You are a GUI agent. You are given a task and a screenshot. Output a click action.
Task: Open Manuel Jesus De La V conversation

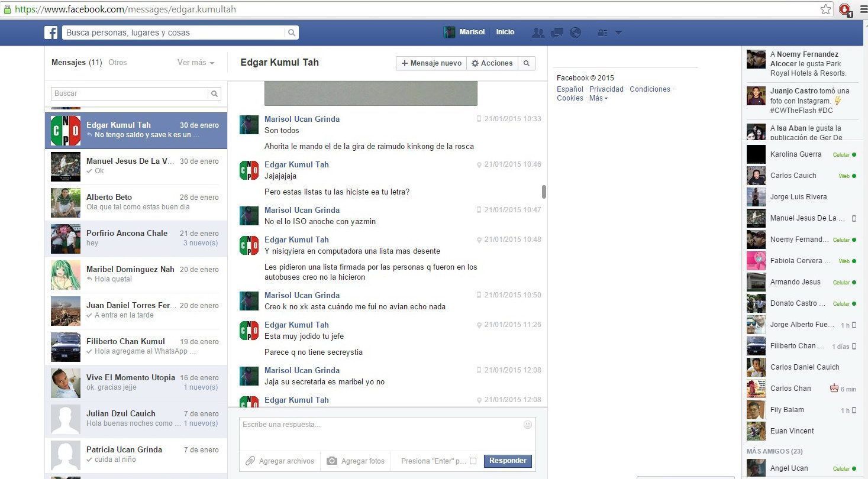click(x=136, y=167)
